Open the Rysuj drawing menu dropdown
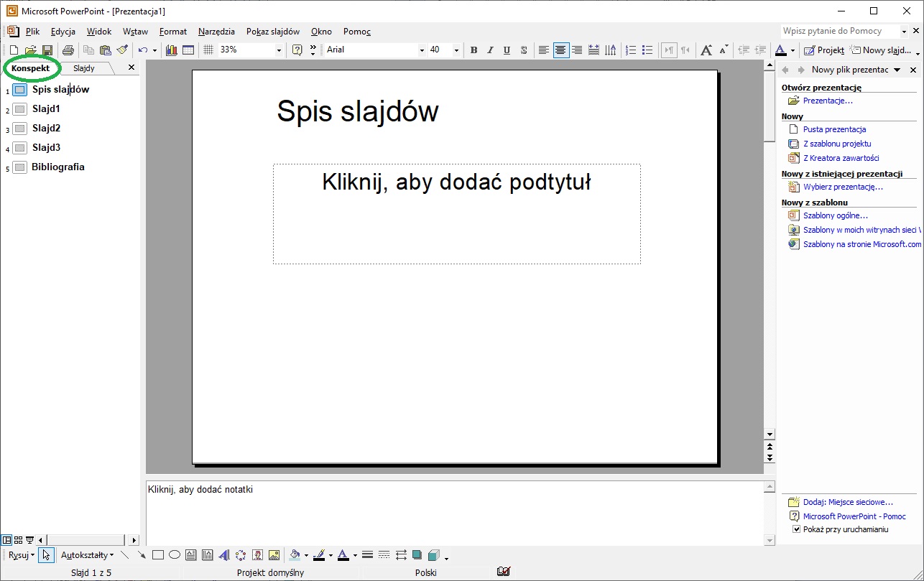Image resolution: width=924 pixels, height=581 pixels. pyautogui.click(x=22, y=555)
